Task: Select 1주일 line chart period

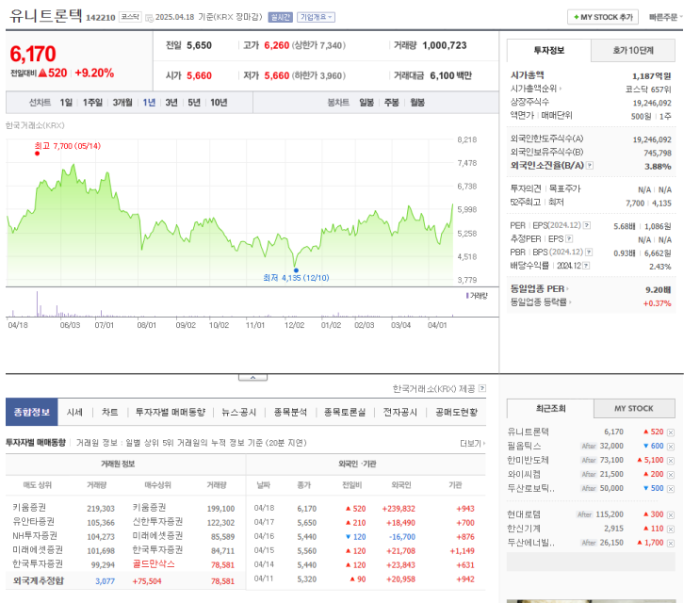Action: [x=92, y=103]
